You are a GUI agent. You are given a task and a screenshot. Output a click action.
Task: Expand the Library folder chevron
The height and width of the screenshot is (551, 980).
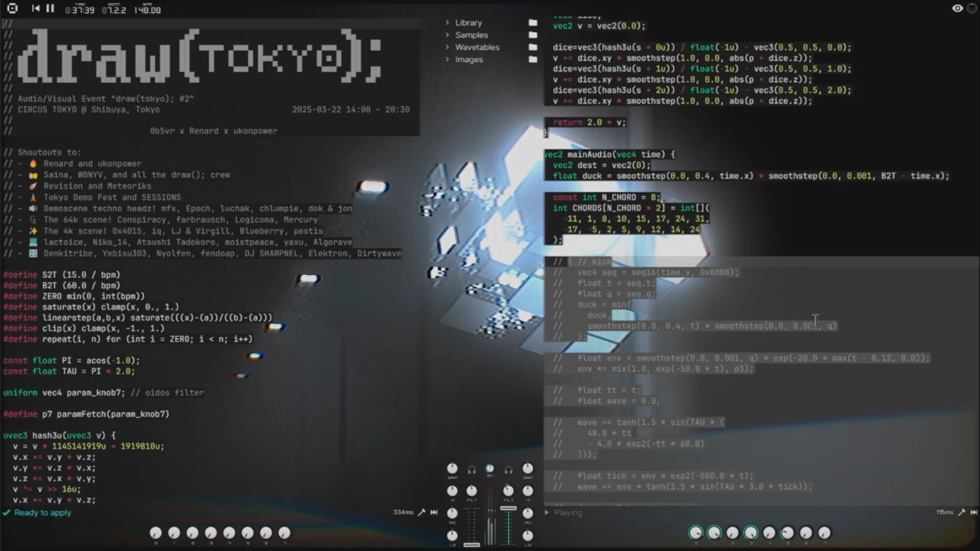(x=447, y=22)
